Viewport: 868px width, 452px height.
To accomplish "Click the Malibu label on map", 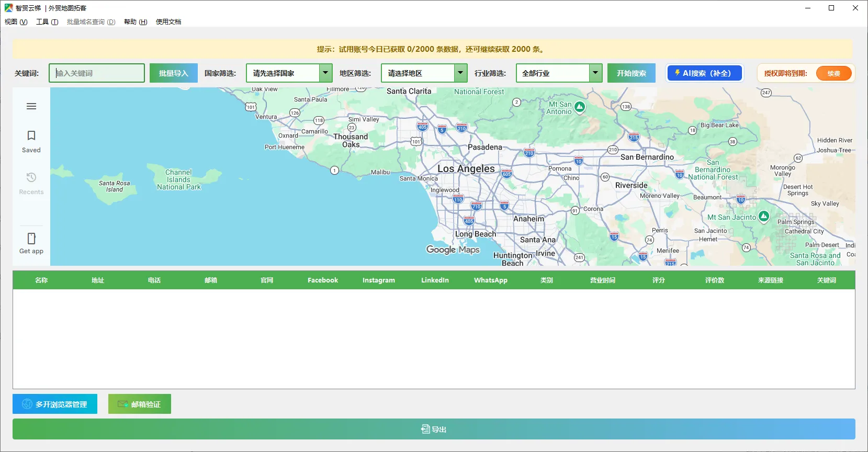I will coord(380,172).
